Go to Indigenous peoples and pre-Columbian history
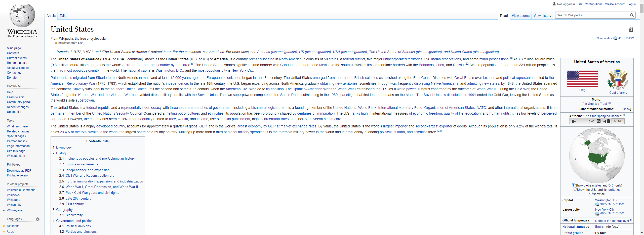 (100, 159)
